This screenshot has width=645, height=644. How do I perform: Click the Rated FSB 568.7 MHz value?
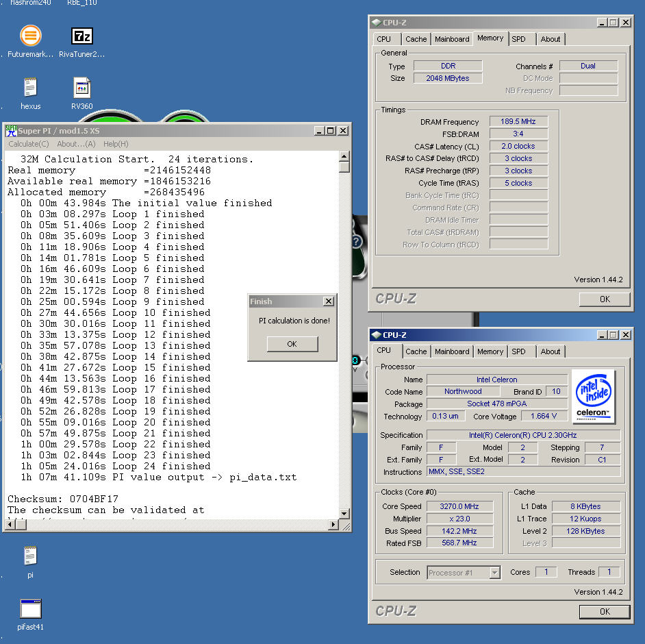(459, 543)
